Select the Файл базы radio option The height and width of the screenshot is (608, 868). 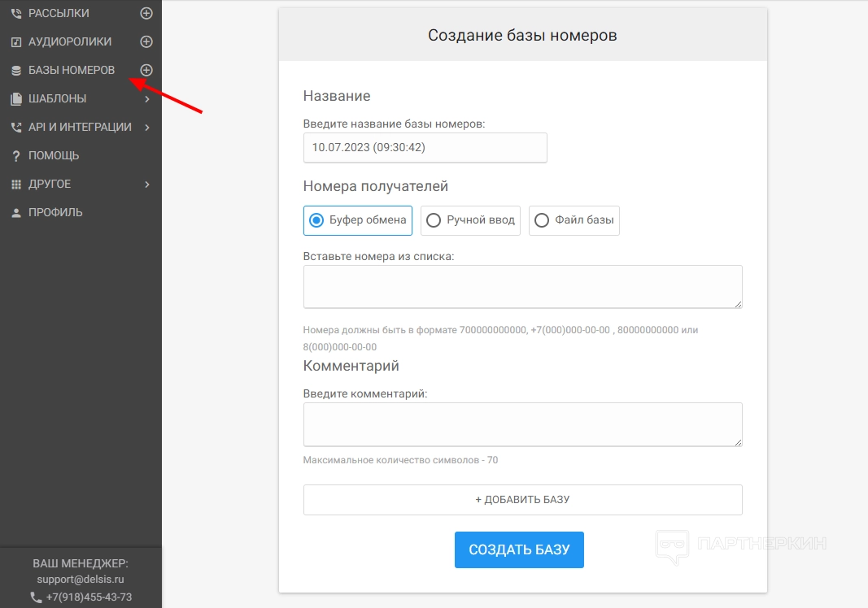coord(542,220)
